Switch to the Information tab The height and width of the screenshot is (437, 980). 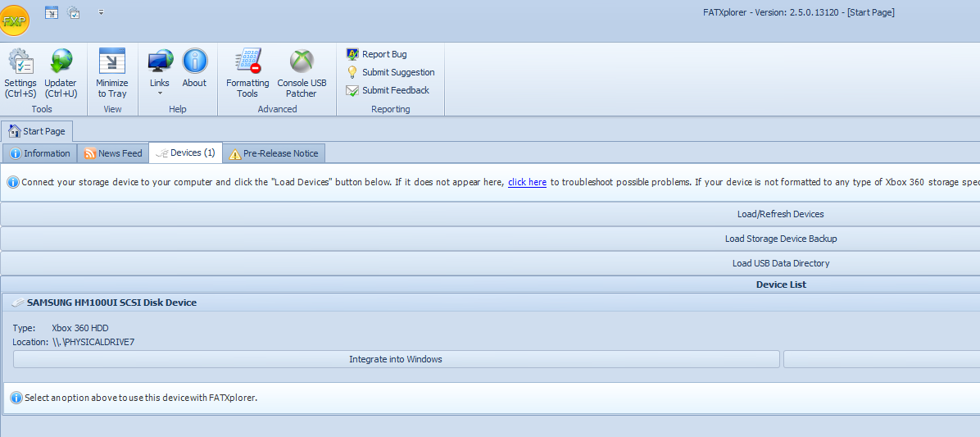[x=40, y=153]
